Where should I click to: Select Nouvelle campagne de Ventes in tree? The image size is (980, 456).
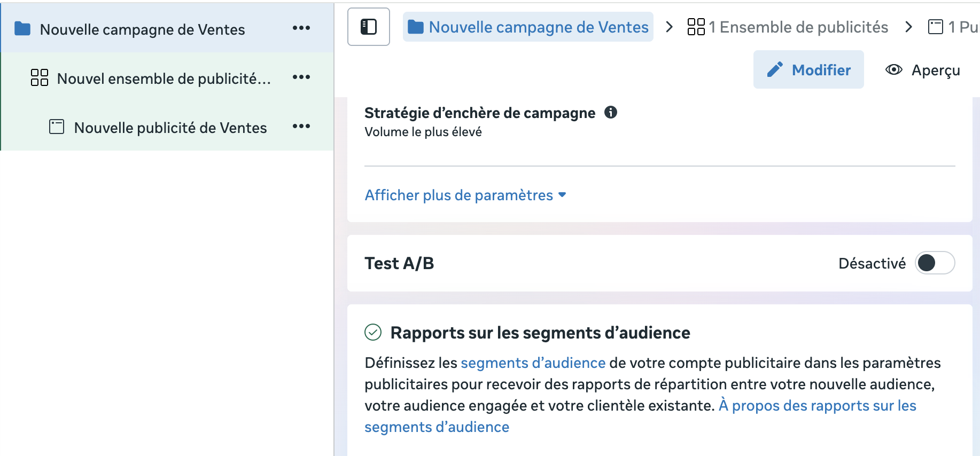point(142,29)
